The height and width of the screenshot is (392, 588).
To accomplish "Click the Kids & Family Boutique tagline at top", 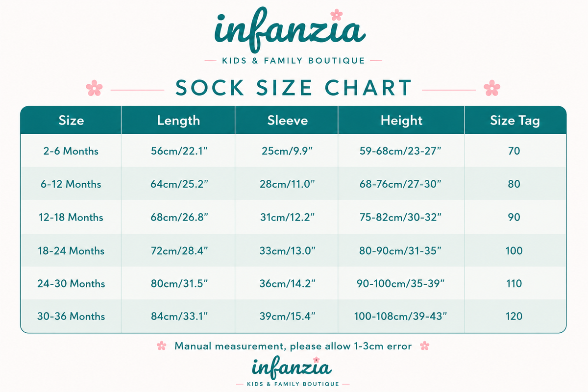I will tap(293, 61).
